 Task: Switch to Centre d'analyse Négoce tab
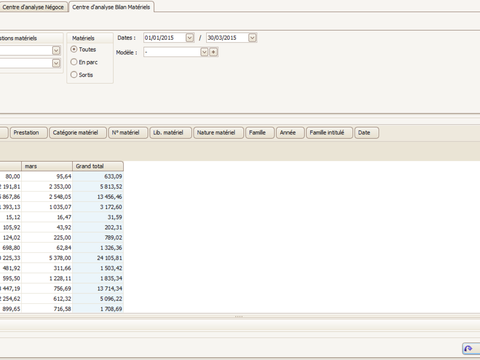[33, 7]
